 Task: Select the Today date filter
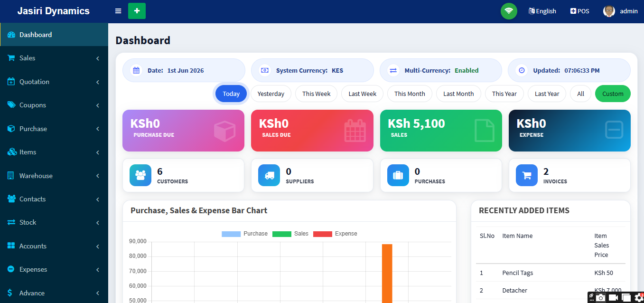[x=231, y=94]
